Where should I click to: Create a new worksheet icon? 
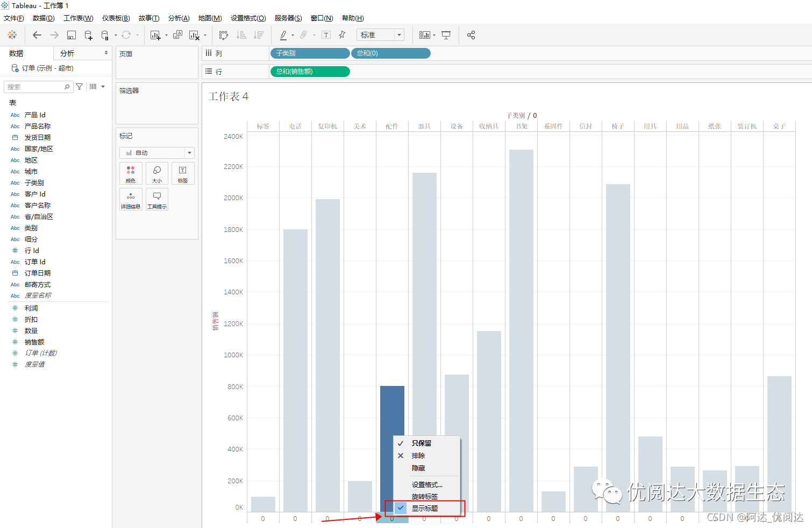coord(155,35)
